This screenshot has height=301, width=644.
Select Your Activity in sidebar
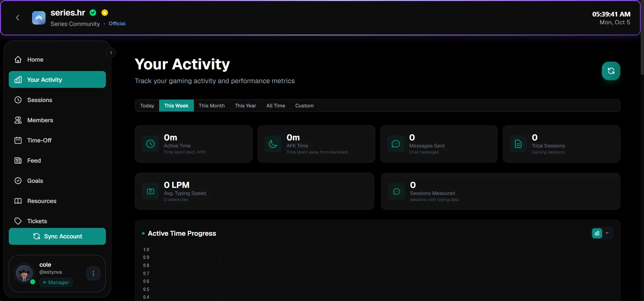pos(57,80)
